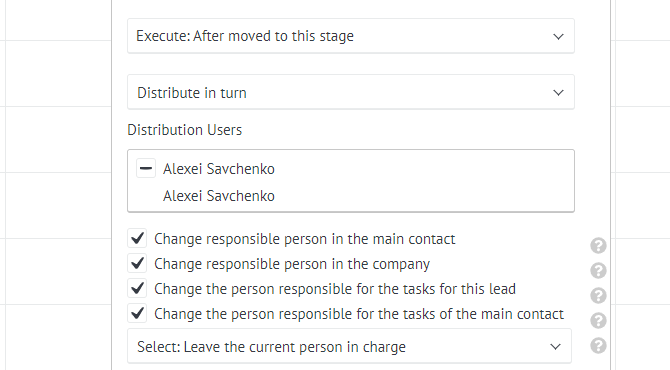The height and width of the screenshot is (370, 670).
Task: Click chevron arrow on the Execute dropdown
Action: [x=558, y=37]
